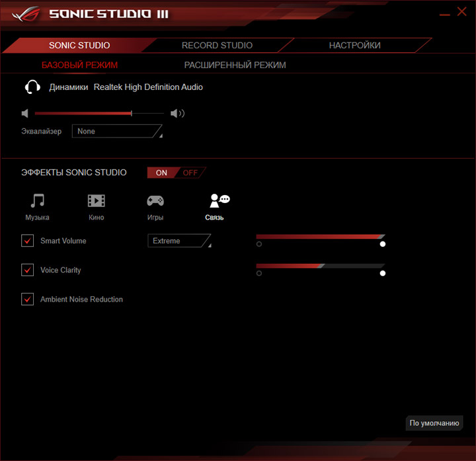The height and width of the screenshot is (461, 476).
Task: Disable Ambient Noise Reduction checkbox
Action: tap(27, 299)
